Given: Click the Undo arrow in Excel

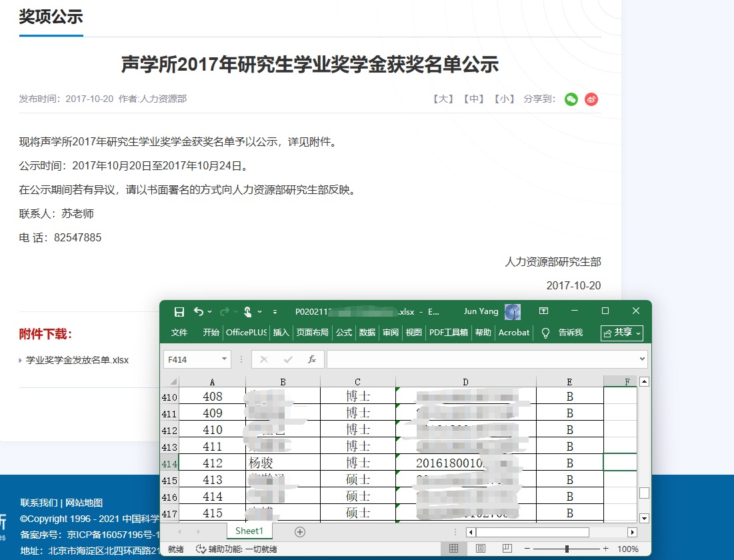Looking at the screenshot, I should coord(198,311).
